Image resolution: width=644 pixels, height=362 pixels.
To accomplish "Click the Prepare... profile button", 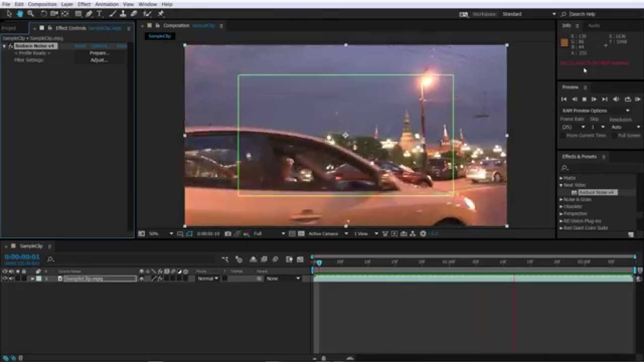I will [99, 53].
